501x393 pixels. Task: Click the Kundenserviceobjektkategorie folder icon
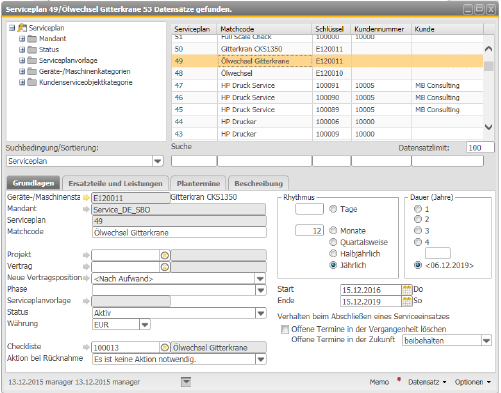(32, 82)
